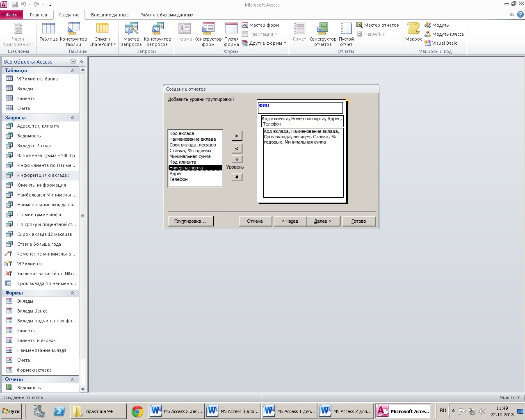Insert a Модуль
Viewport: 525px width, 420px height.
pos(437,25)
